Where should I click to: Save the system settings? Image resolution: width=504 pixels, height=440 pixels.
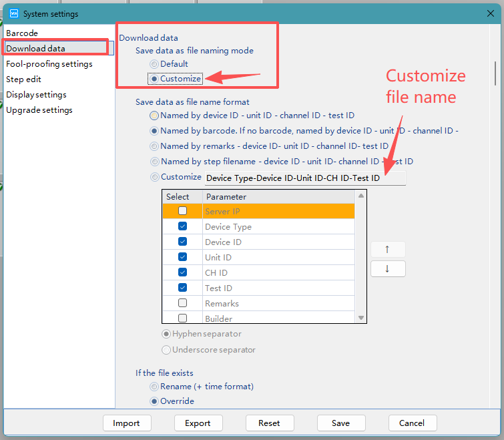click(x=341, y=423)
